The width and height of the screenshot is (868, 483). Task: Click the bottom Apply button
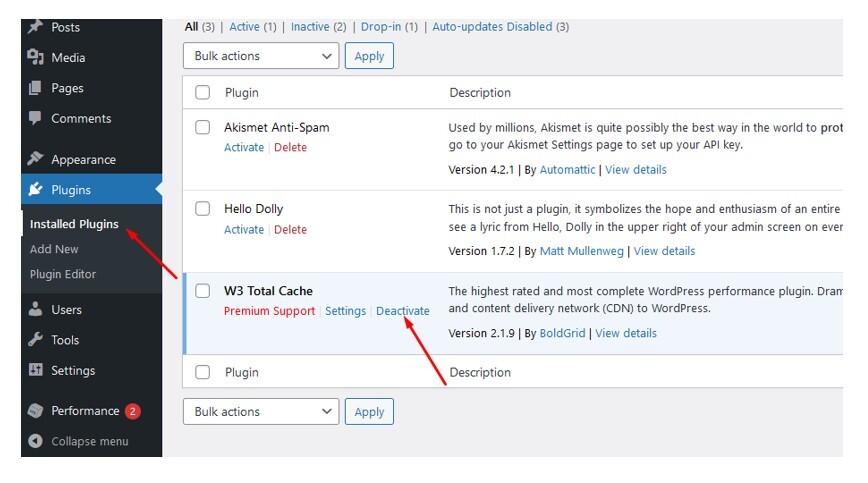pyautogui.click(x=369, y=412)
